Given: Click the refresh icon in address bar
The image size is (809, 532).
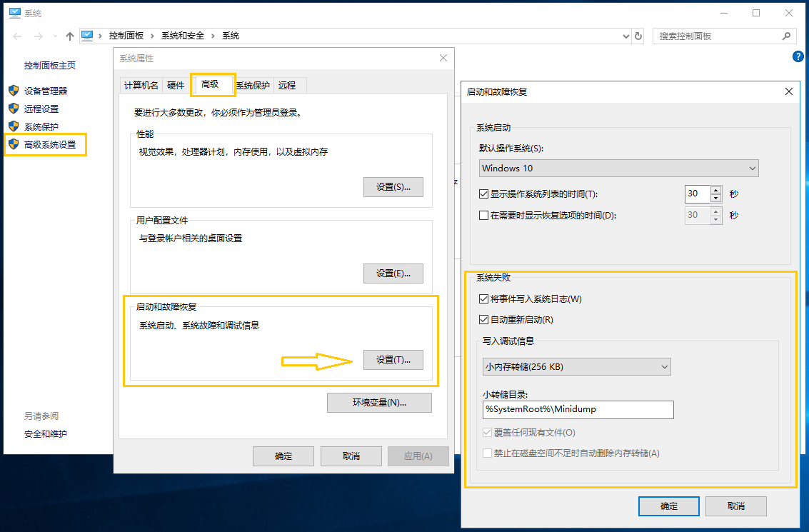Looking at the screenshot, I should [638, 35].
